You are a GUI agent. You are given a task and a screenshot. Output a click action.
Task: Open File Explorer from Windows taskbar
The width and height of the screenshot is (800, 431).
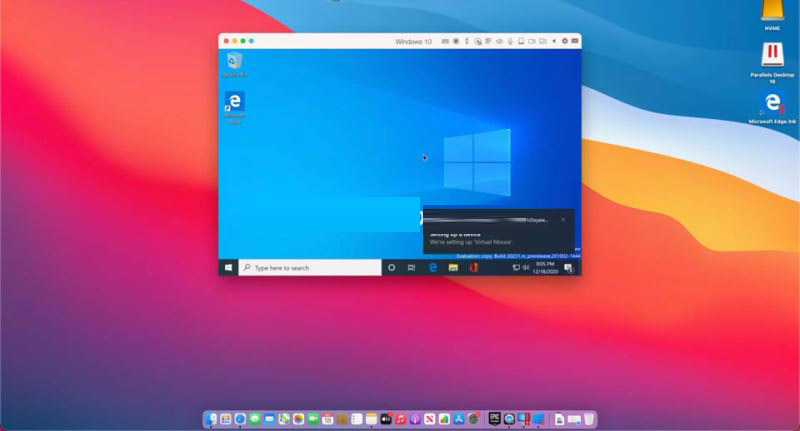(x=453, y=268)
